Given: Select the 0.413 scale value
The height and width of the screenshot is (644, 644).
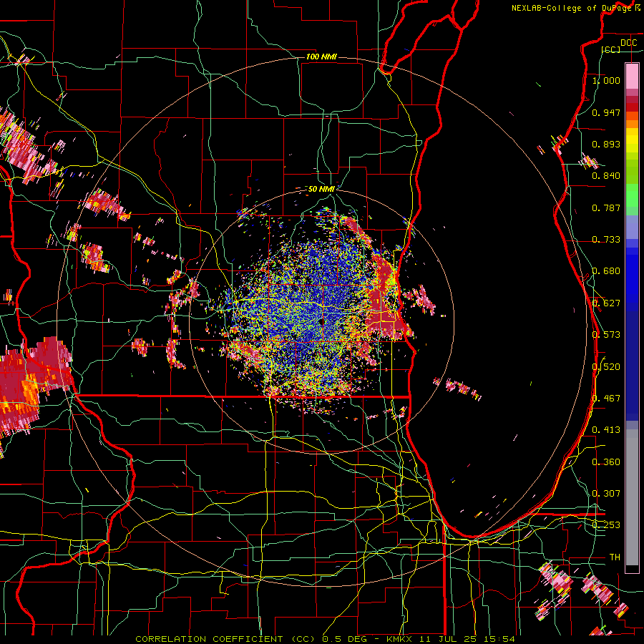Looking at the screenshot, I should point(606,430).
